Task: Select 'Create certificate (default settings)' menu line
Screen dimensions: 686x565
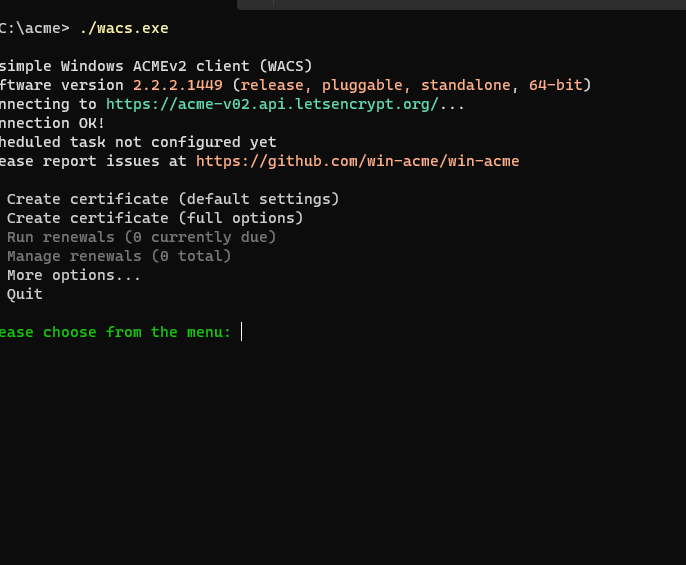Action: click(x=173, y=199)
